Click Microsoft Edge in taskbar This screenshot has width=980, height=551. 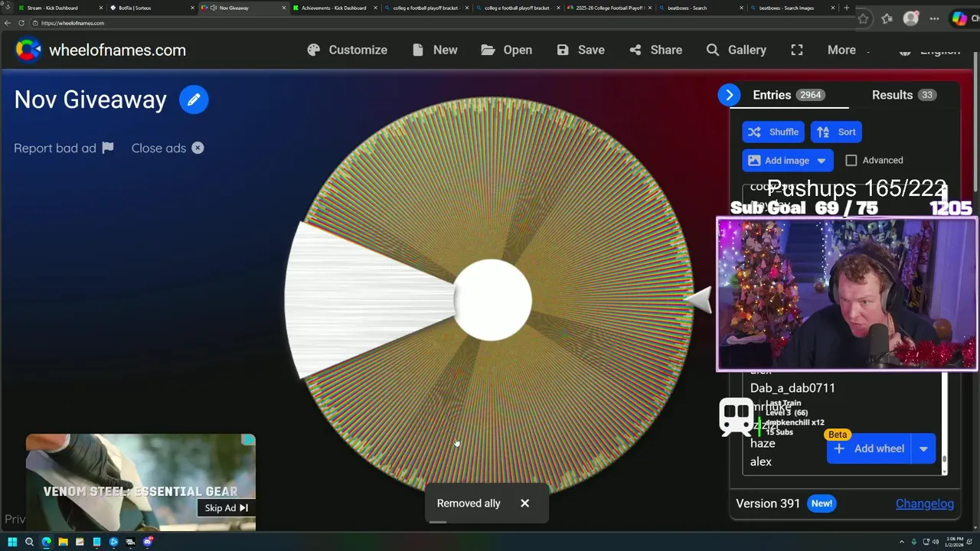46,542
